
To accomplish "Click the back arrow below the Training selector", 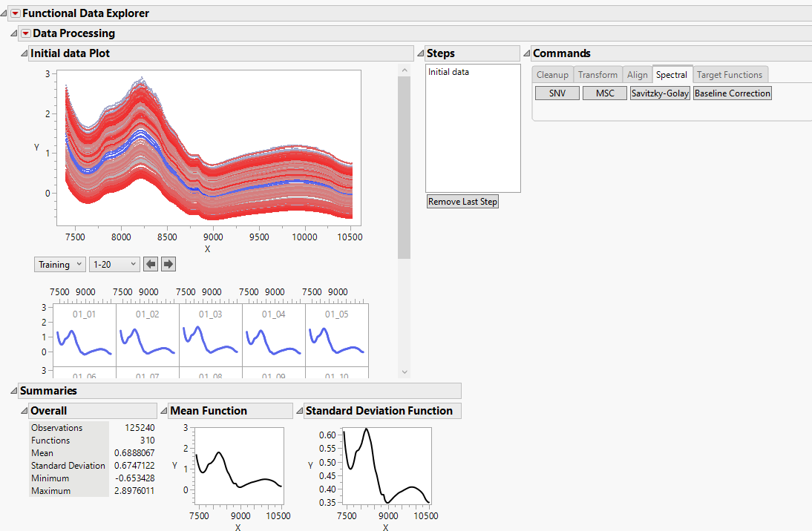I will click(x=153, y=264).
